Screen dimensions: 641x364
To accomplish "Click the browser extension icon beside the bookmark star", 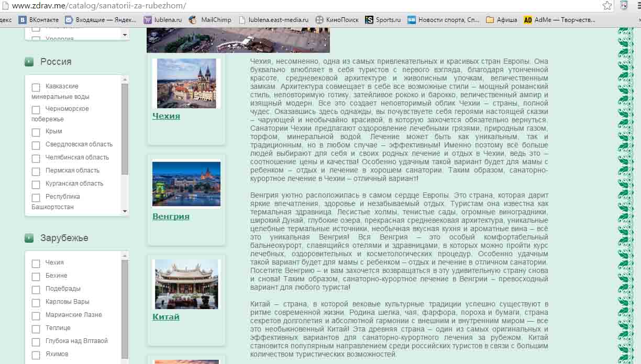I will [x=624, y=5].
